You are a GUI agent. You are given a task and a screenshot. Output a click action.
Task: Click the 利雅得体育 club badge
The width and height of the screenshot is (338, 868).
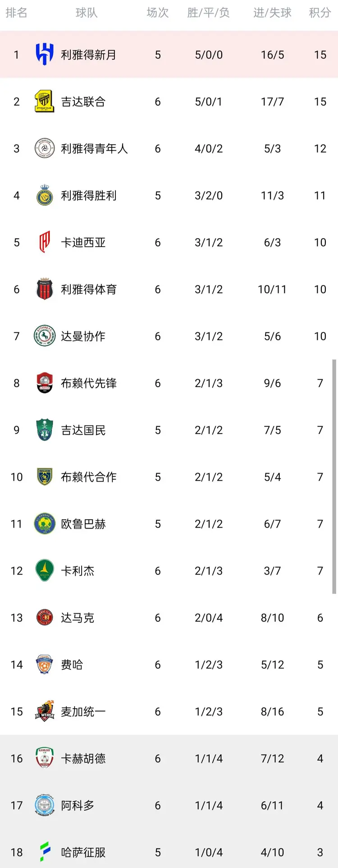click(45, 289)
